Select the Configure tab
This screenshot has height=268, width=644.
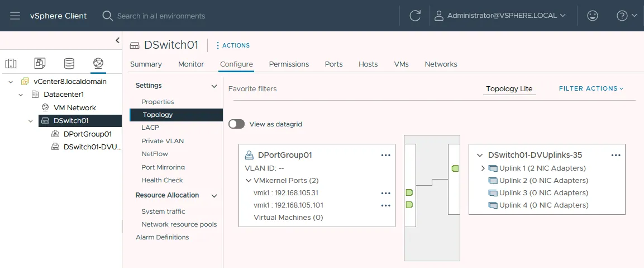pyautogui.click(x=237, y=64)
